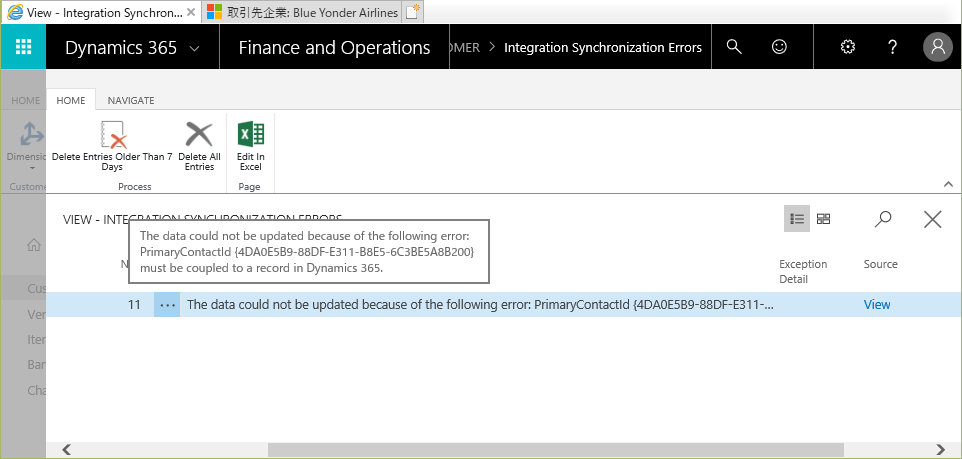962x459 pixels.
Task: Open a new browser tab
Action: click(x=412, y=12)
